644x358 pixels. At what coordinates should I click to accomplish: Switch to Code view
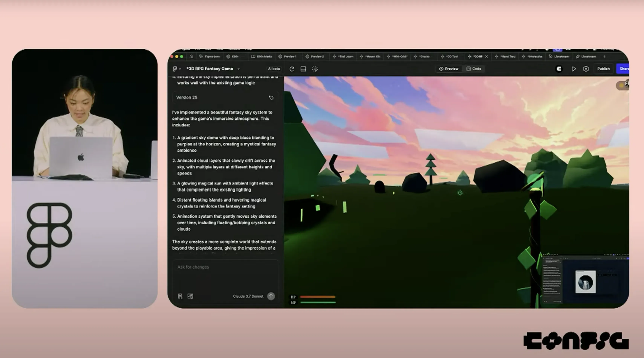(474, 69)
